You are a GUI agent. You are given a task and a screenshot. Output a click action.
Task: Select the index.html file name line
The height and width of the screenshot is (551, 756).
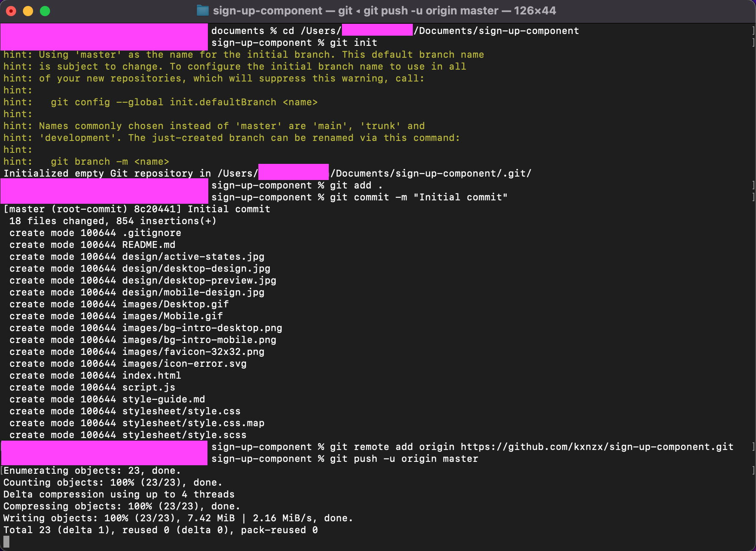point(151,375)
